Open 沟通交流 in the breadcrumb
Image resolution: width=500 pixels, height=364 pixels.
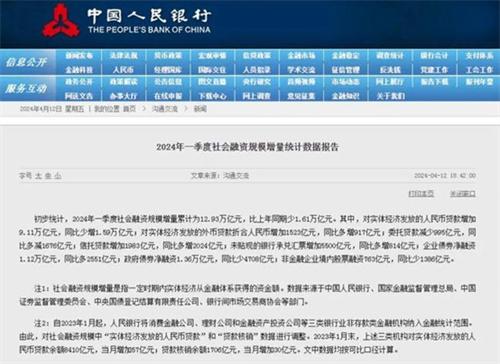tap(165, 109)
